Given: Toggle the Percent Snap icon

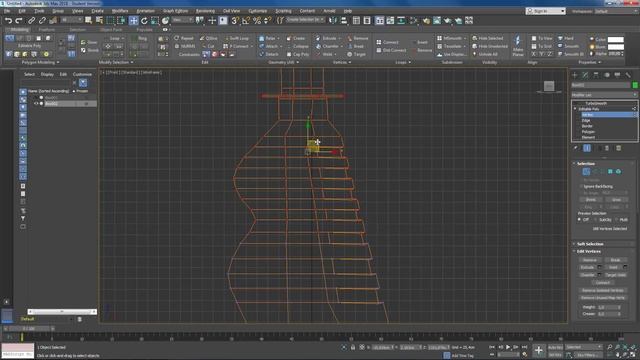Looking at the screenshot, I should pyautogui.click(x=257, y=20).
